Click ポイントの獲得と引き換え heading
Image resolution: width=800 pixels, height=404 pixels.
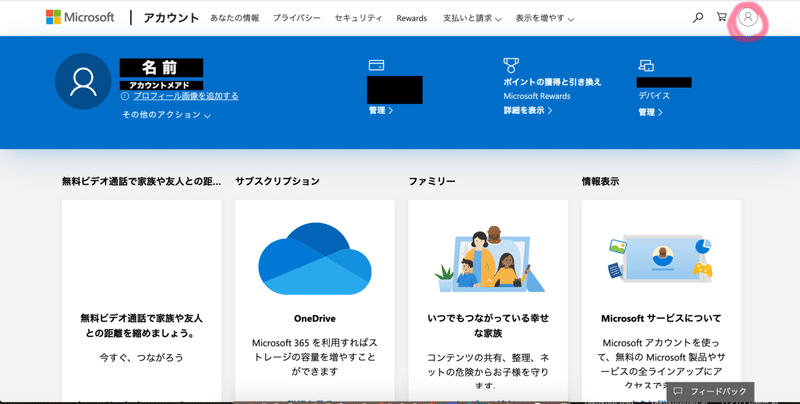click(x=552, y=82)
